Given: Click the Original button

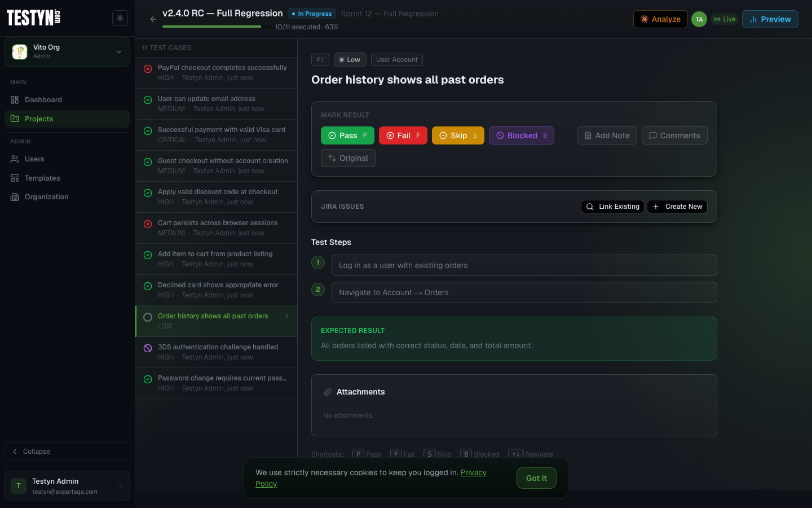Looking at the screenshot, I should point(348,158).
